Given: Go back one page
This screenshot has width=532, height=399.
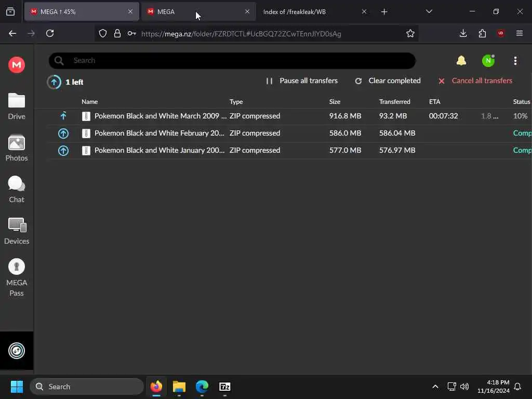Looking at the screenshot, I should tap(12, 33).
